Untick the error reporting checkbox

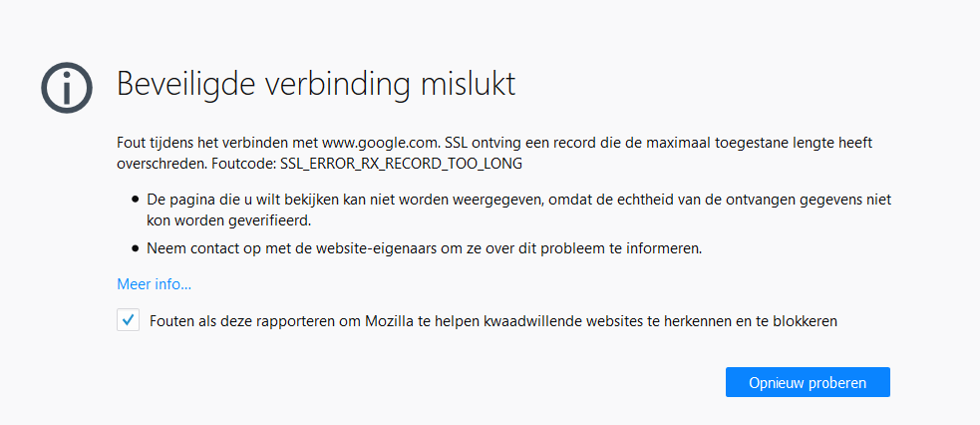(x=128, y=320)
